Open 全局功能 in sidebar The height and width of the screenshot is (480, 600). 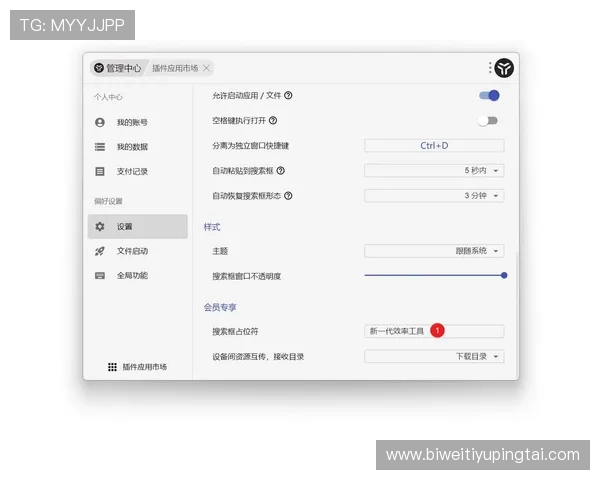click(137, 276)
